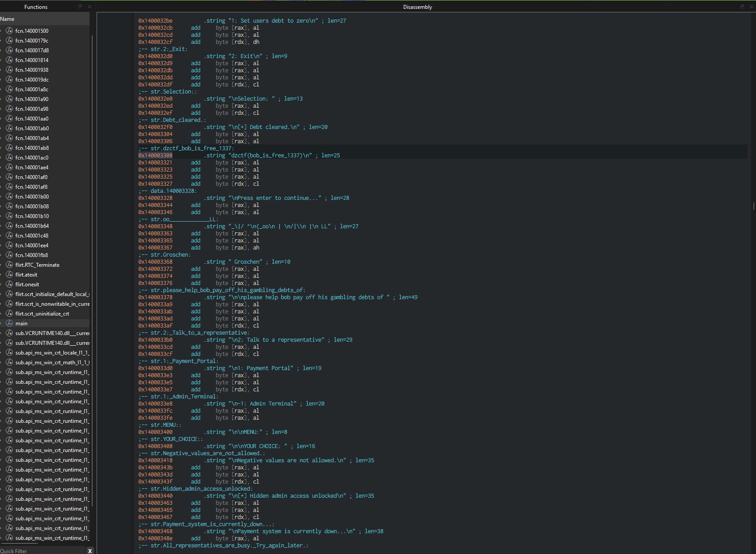Click the address 0x140003308 in disassembly

pos(155,156)
